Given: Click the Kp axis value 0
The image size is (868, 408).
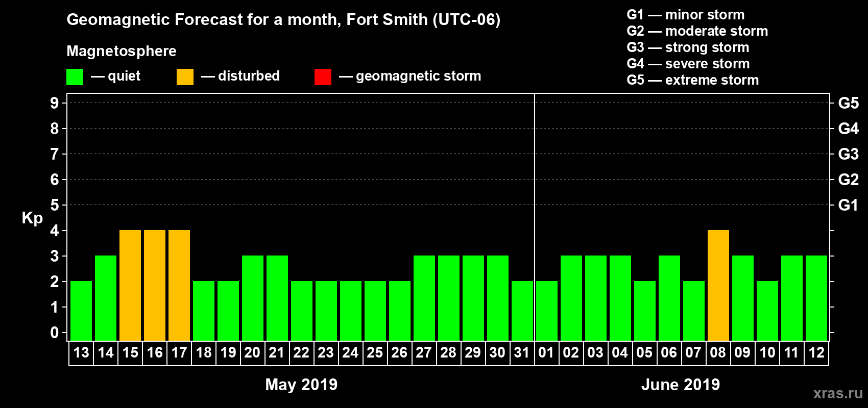Looking at the screenshot, I should 55,333.
